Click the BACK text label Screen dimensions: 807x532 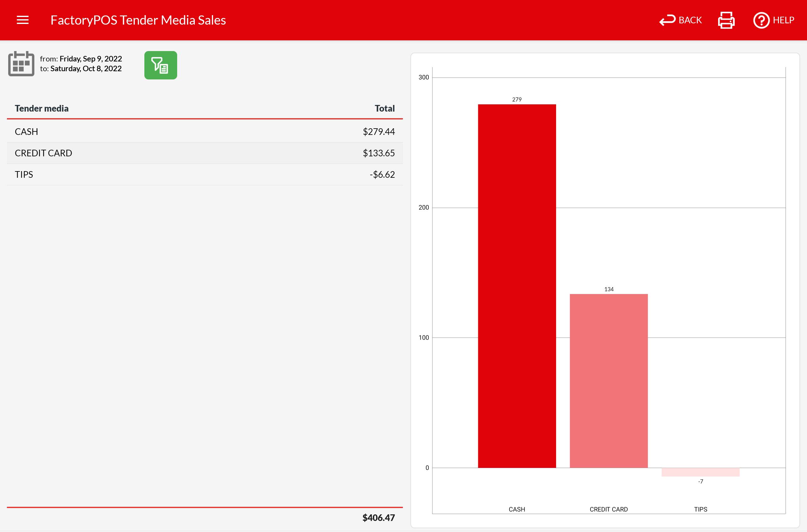690,20
